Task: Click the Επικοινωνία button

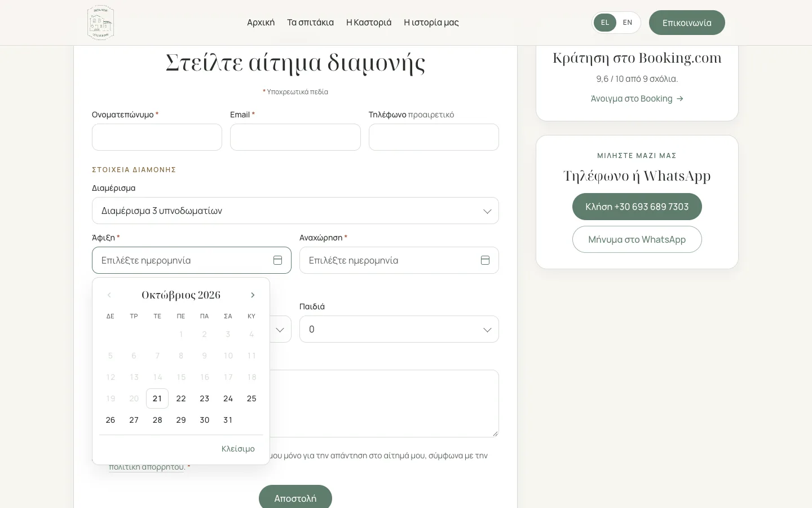Action: (x=687, y=23)
